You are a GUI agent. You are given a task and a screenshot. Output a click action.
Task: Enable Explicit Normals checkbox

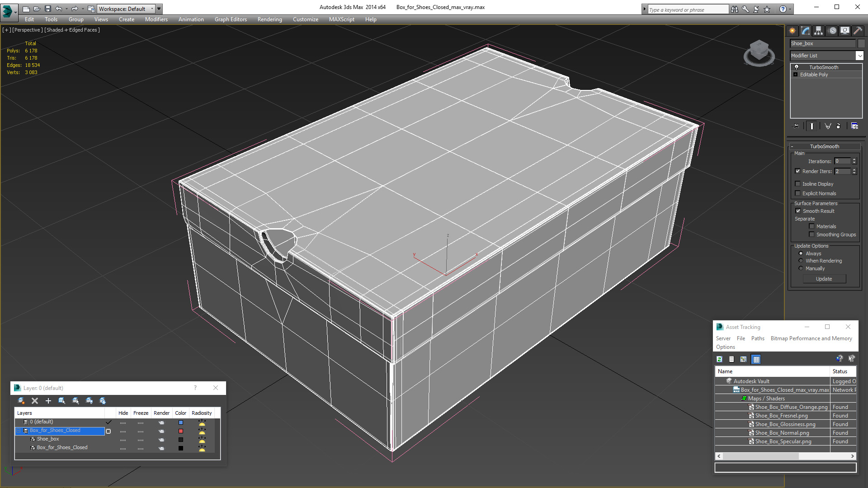[x=797, y=193]
